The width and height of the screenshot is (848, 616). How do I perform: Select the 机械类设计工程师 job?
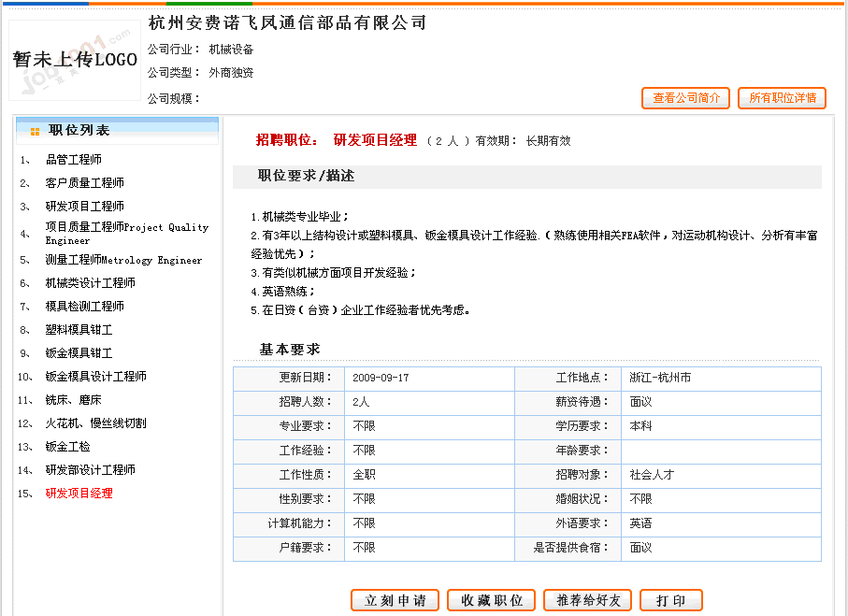coord(91,283)
